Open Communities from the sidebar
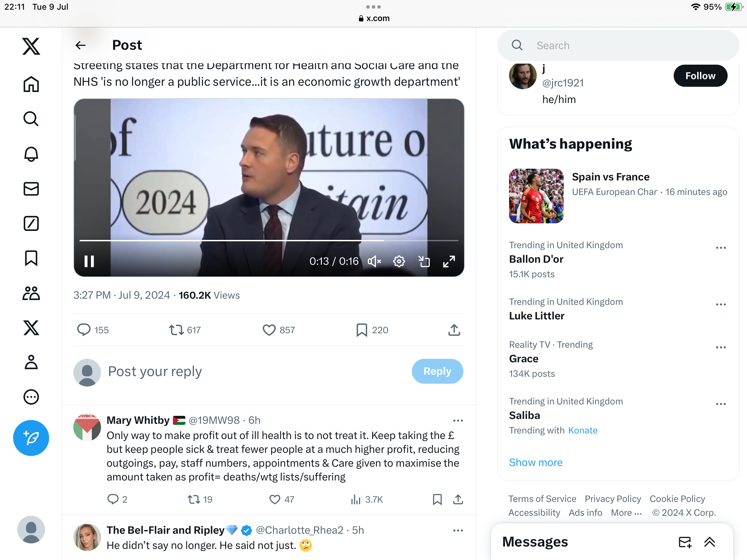The height and width of the screenshot is (560, 747). pos(31,293)
